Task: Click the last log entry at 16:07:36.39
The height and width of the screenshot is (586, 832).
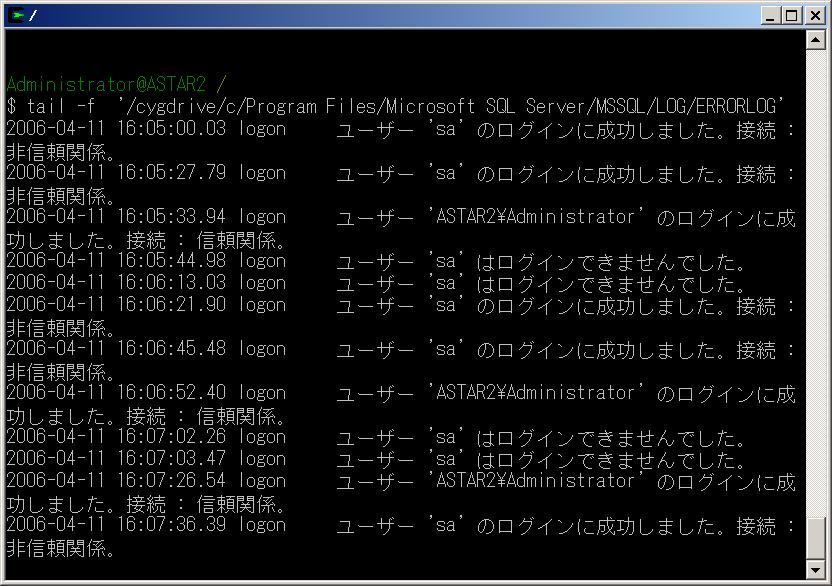Action: click(400, 525)
